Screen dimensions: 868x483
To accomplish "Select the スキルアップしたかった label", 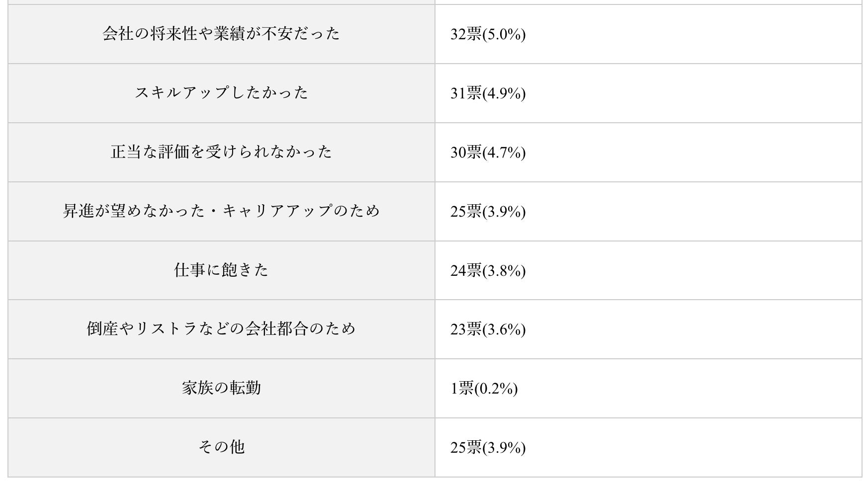I will (x=221, y=93).
